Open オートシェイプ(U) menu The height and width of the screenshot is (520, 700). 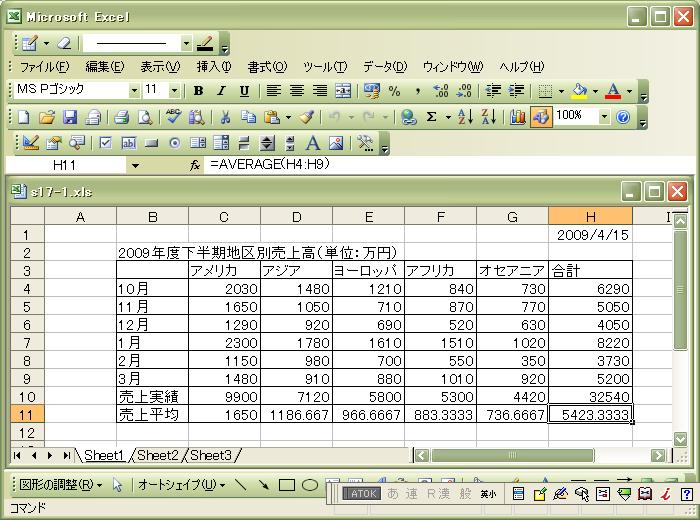coord(181,485)
